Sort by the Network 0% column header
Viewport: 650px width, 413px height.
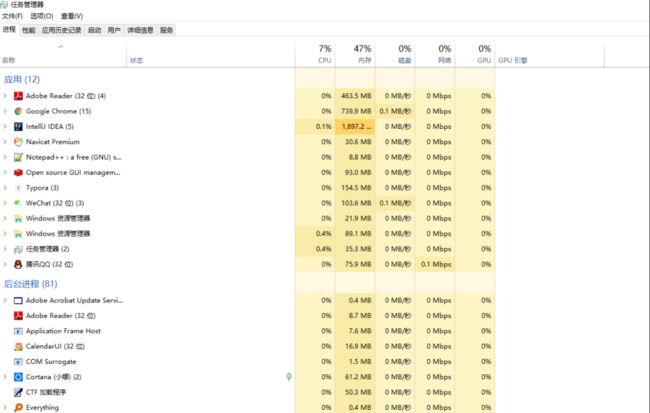point(435,55)
